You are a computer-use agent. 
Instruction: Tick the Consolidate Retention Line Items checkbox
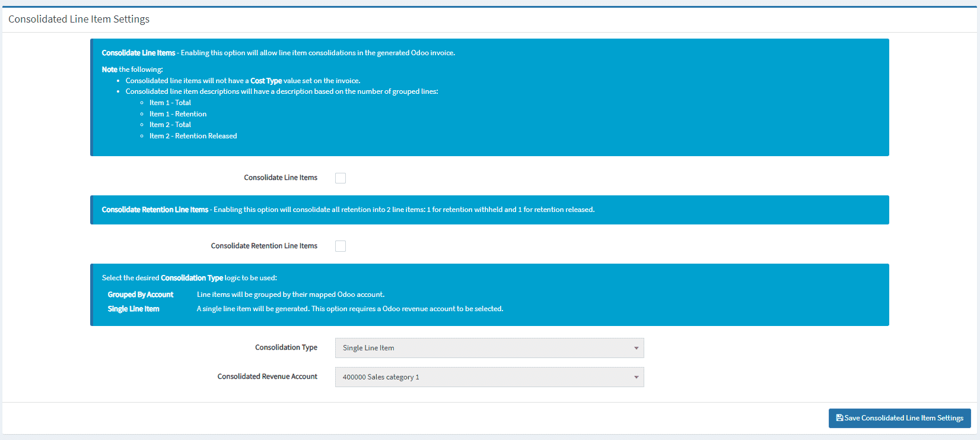tap(341, 246)
